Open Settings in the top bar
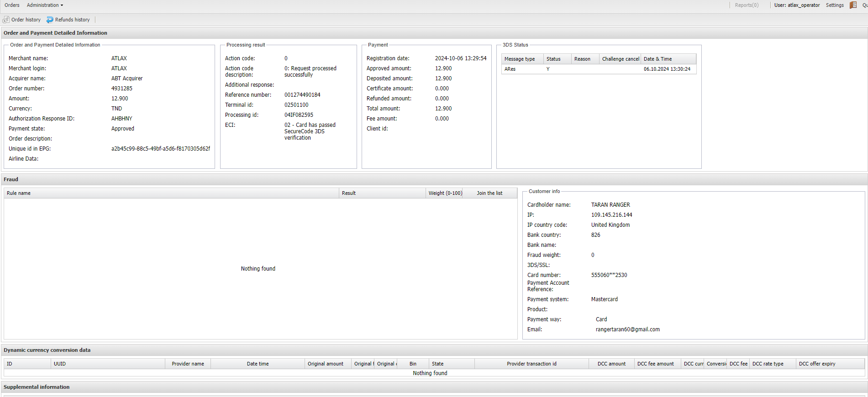 (x=834, y=5)
